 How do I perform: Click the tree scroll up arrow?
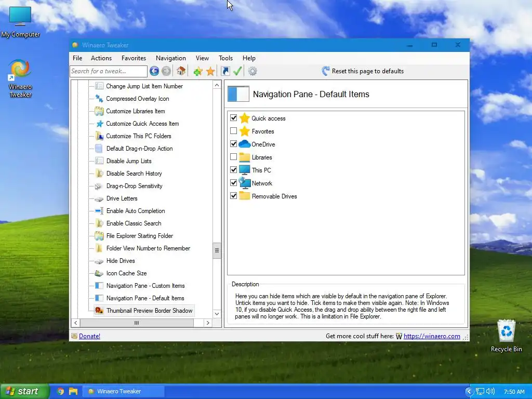[x=217, y=85]
